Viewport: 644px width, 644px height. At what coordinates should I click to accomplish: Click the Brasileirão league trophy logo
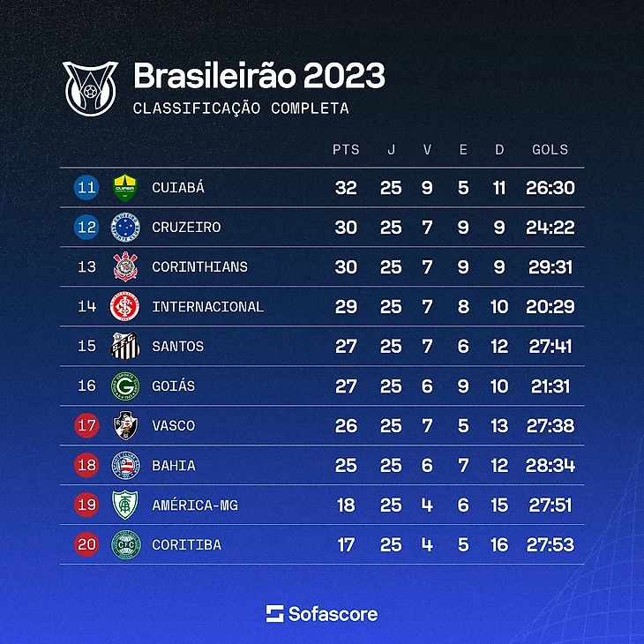pyautogui.click(x=90, y=88)
